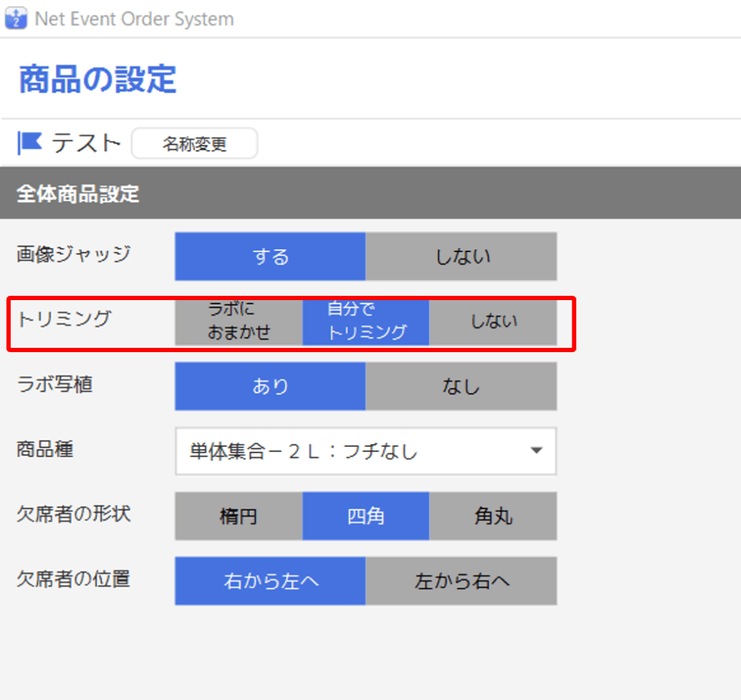Enable ラボ写植 with あり

(x=270, y=386)
